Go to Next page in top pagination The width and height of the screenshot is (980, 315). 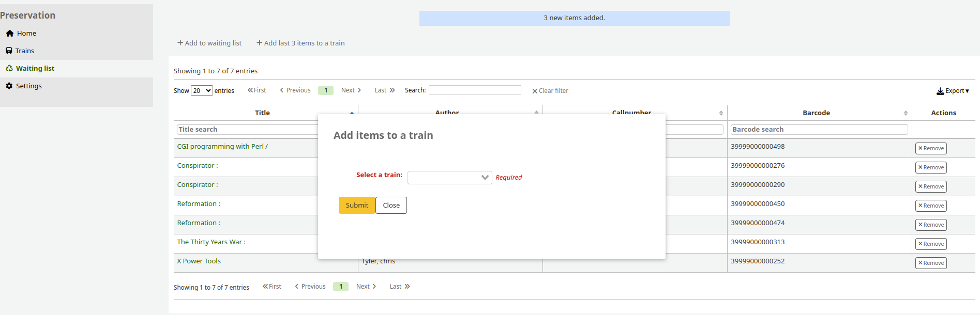351,90
